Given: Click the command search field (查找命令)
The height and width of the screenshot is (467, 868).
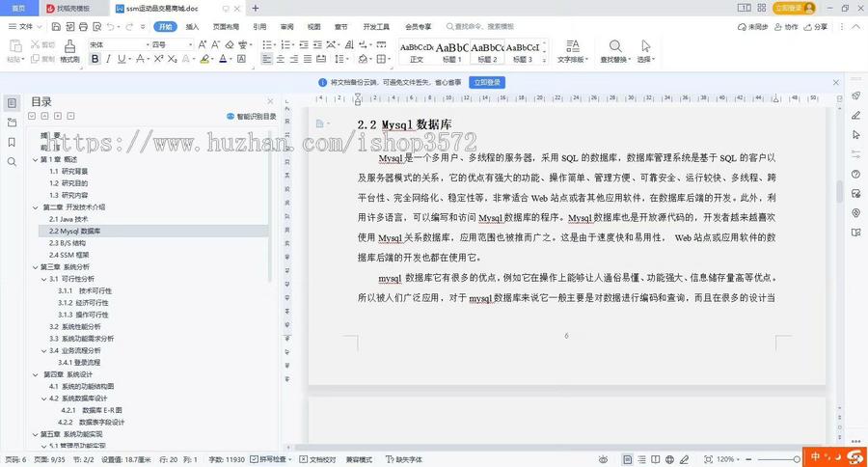Looking at the screenshot, I should click(480, 27).
